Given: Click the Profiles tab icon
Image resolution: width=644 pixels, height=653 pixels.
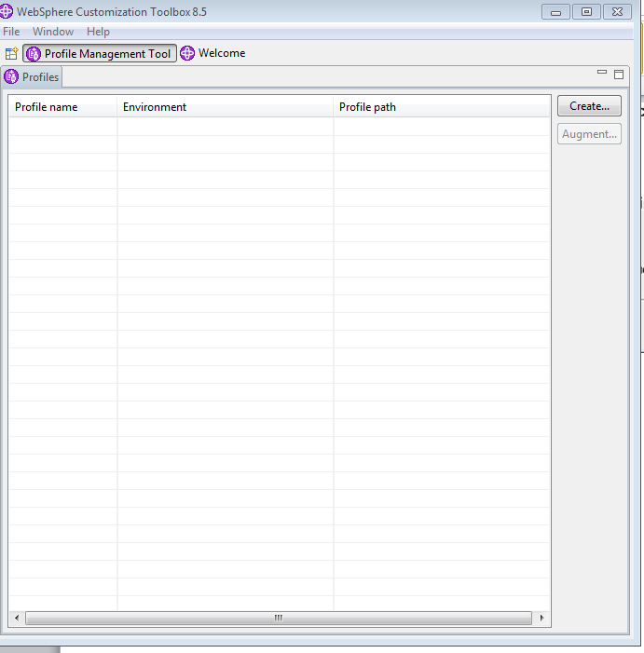Looking at the screenshot, I should (11, 76).
